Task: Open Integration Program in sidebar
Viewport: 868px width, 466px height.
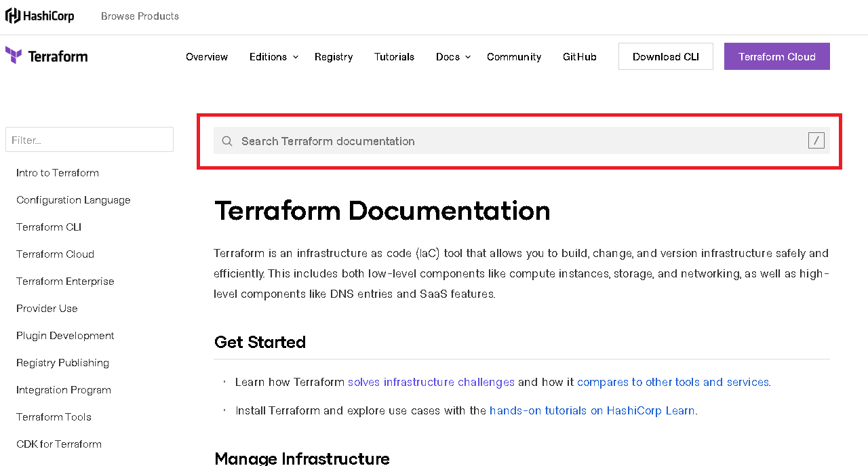Action: (x=64, y=390)
